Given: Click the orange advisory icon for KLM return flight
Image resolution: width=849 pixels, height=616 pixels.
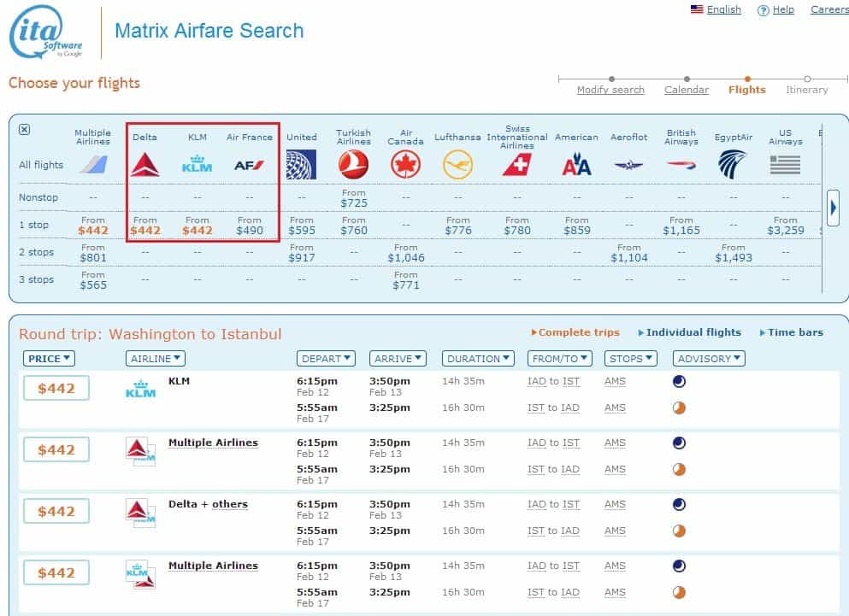Looking at the screenshot, I should click(x=679, y=408).
